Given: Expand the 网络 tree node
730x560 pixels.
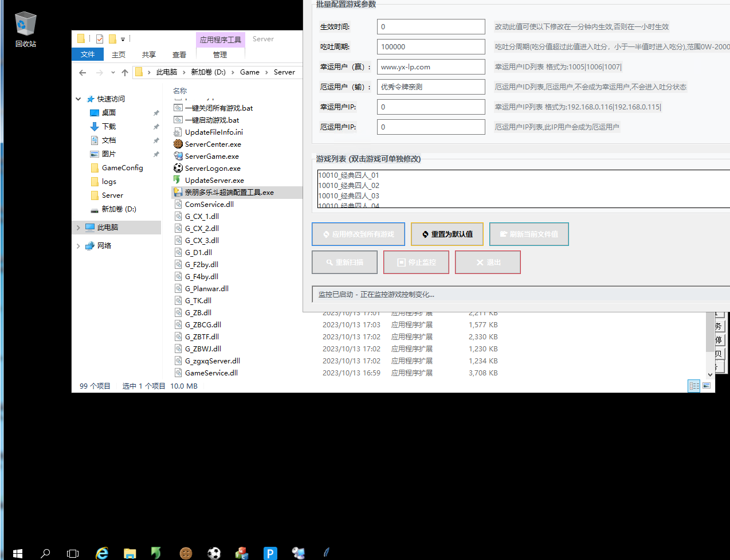Looking at the screenshot, I should coord(79,246).
